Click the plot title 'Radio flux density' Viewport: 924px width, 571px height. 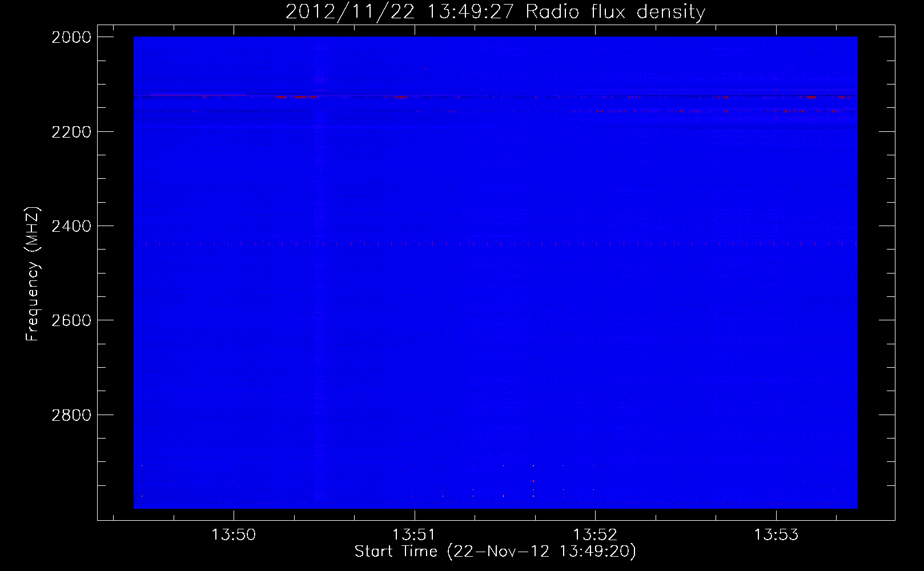click(616, 12)
